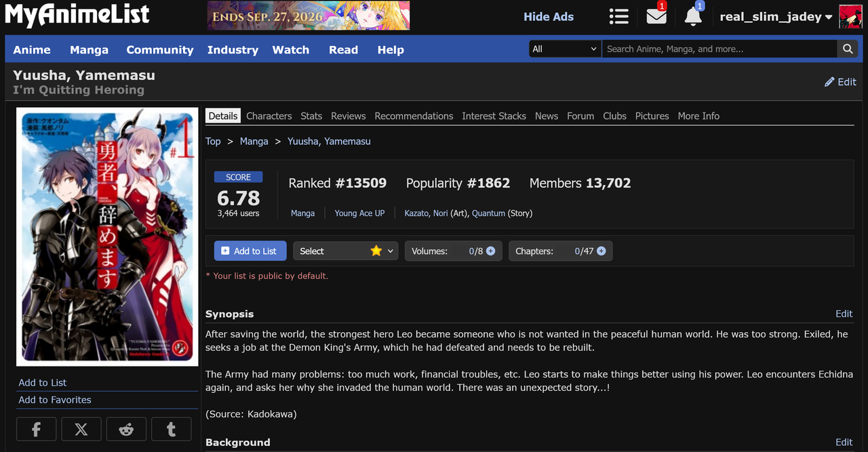Click the 3,464 users text
The image size is (868, 452).
tap(238, 213)
